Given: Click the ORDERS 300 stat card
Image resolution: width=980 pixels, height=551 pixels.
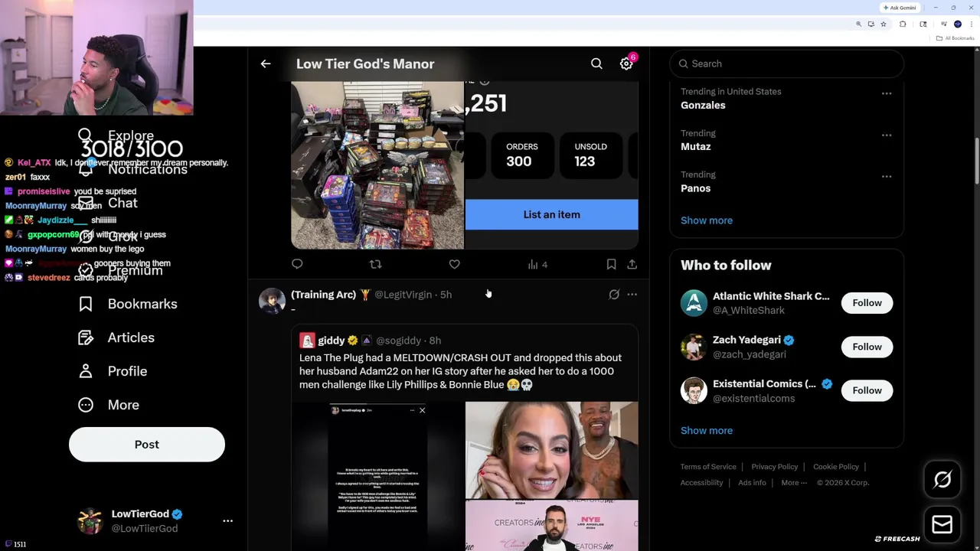Looking at the screenshot, I should 522,155.
